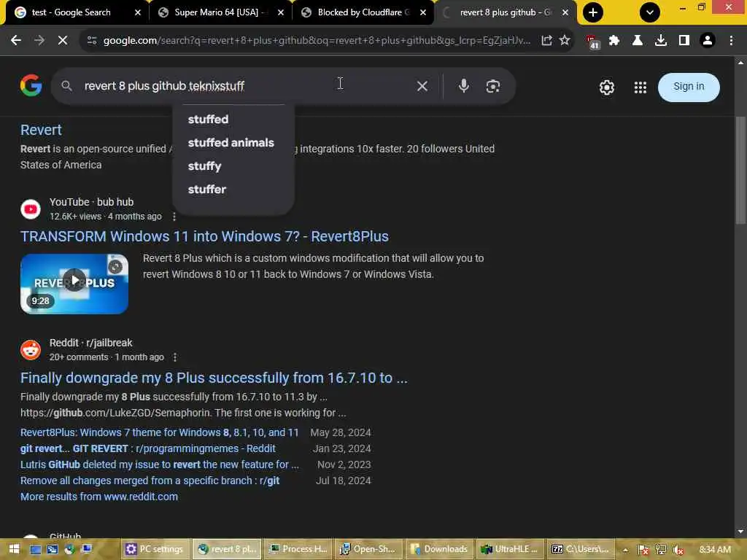Click the Sign in button
Viewport: 747px width, 560px height.
689,87
